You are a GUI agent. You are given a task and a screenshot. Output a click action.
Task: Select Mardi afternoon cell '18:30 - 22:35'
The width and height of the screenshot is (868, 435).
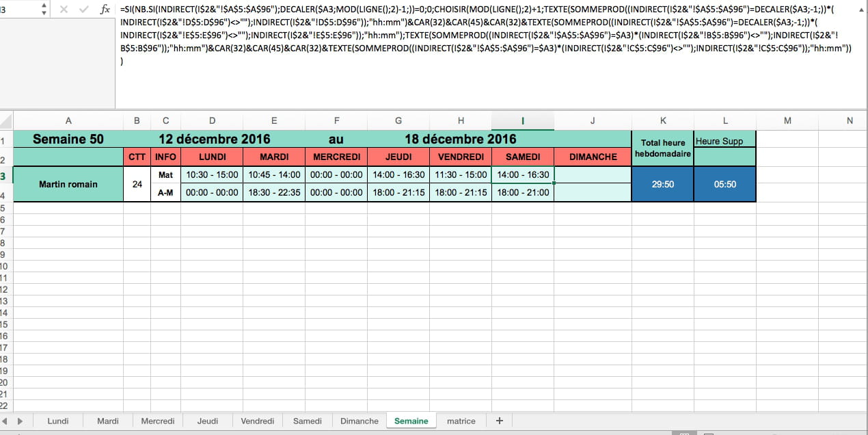pos(274,193)
